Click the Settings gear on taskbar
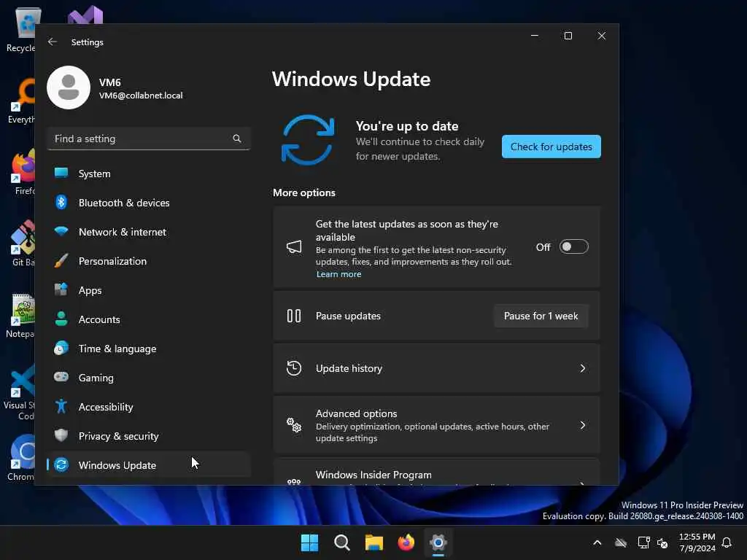Screen dimensions: 747x560 pyautogui.click(x=438, y=542)
